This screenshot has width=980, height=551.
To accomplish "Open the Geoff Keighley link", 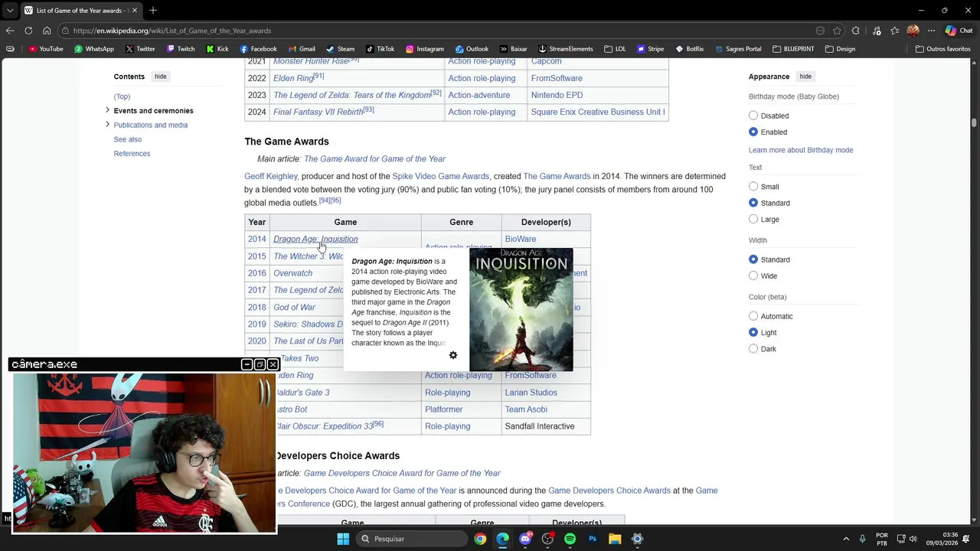I will click(x=271, y=176).
